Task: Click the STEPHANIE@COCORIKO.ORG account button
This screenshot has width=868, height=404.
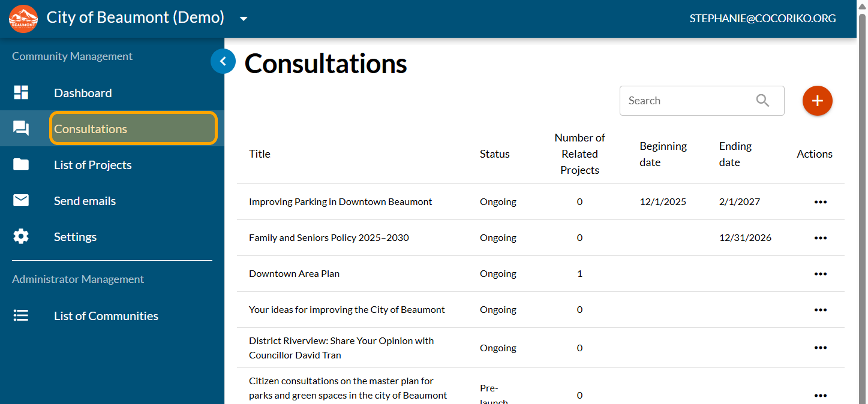Action: tap(762, 19)
